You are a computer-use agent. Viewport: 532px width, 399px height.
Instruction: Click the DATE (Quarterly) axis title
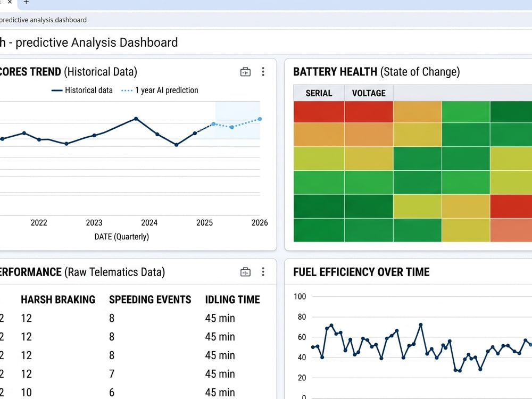[122, 237]
